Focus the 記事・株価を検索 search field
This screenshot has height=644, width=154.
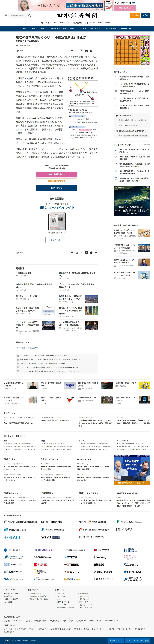point(19,15)
